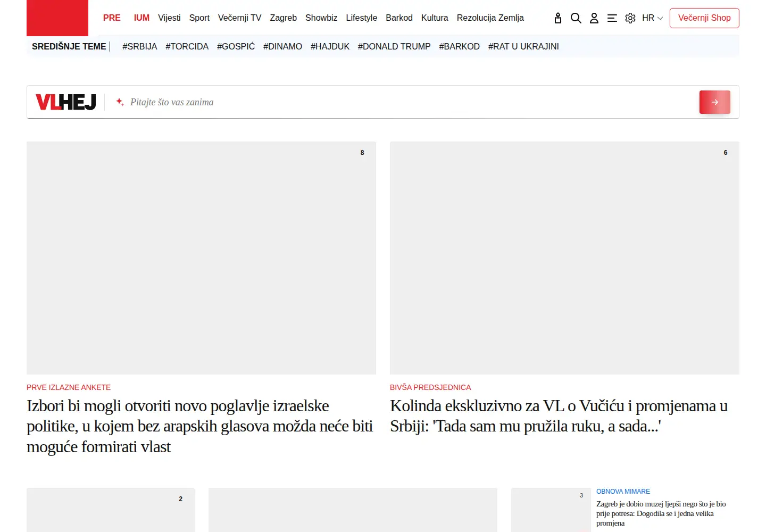Click the Večernji Shop button
Image resolution: width=766 pixels, height=532 pixels.
click(704, 18)
